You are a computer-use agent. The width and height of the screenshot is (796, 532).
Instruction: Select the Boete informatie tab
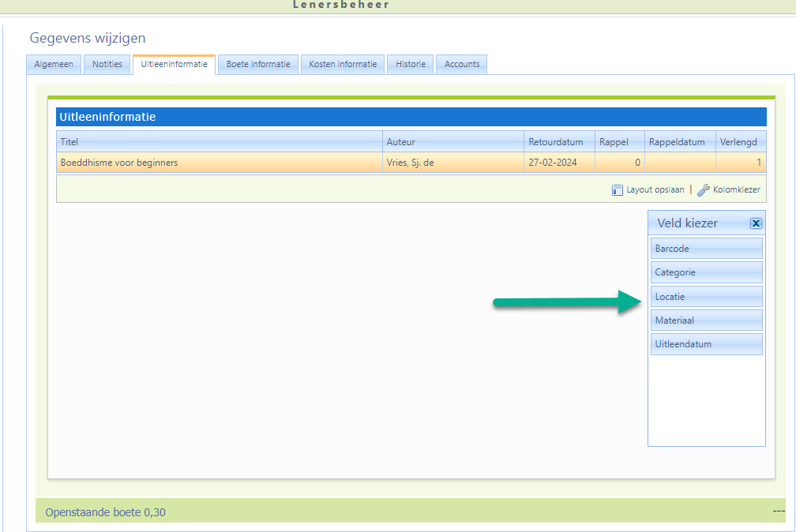[258, 65]
